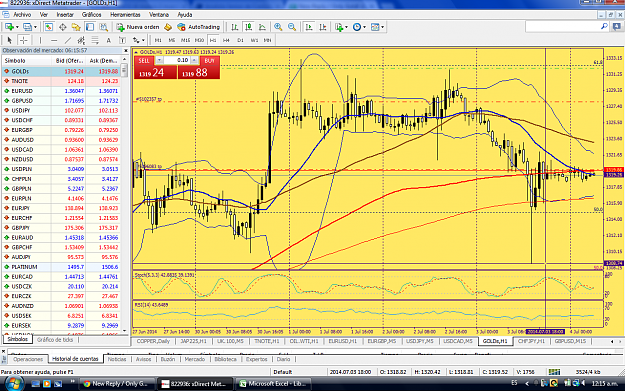Switch chart to candlesticks style
625x391 pixels.
(248, 27)
